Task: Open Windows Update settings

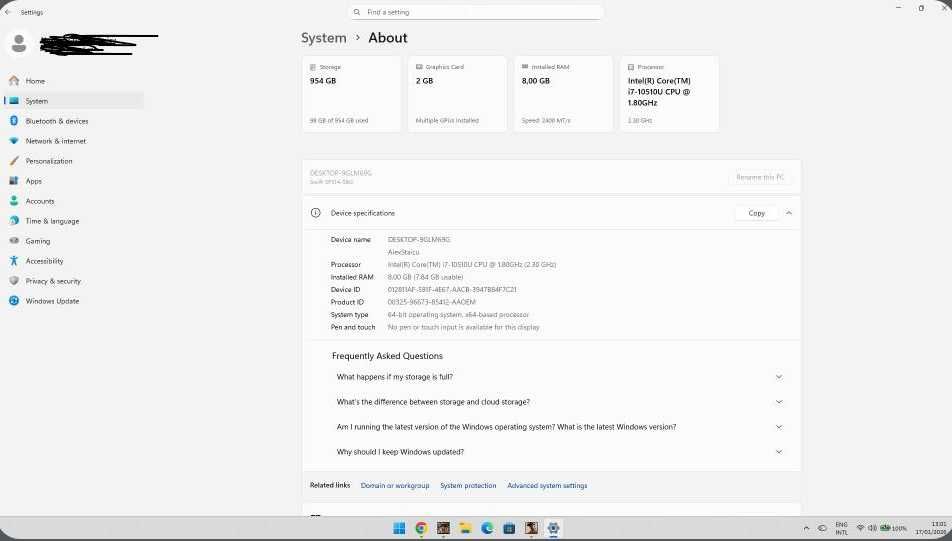Action: 74,301
